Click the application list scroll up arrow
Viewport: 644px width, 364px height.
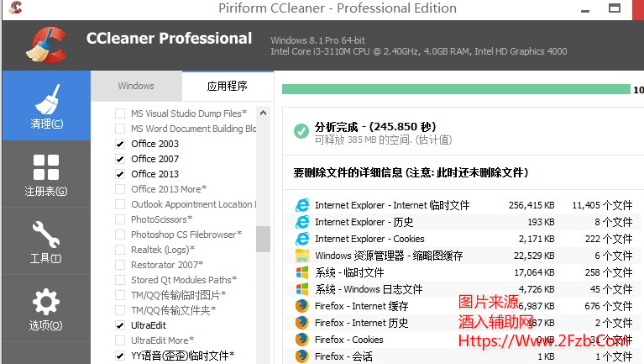tap(264, 113)
